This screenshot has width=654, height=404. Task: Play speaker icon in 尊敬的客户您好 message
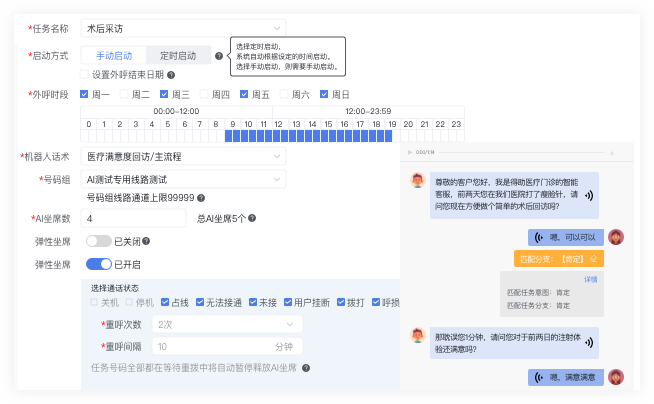click(589, 196)
